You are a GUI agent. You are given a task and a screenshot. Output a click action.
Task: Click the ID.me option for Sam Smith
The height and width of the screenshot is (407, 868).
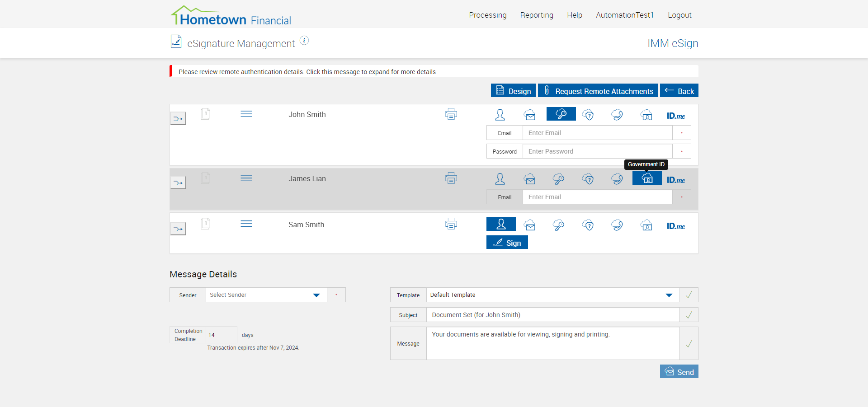click(675, 226)
